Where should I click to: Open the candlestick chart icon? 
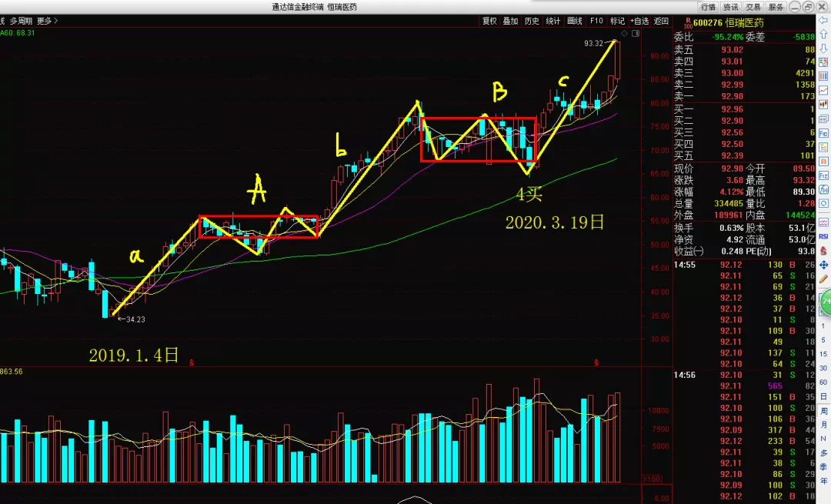coord(823,105)
